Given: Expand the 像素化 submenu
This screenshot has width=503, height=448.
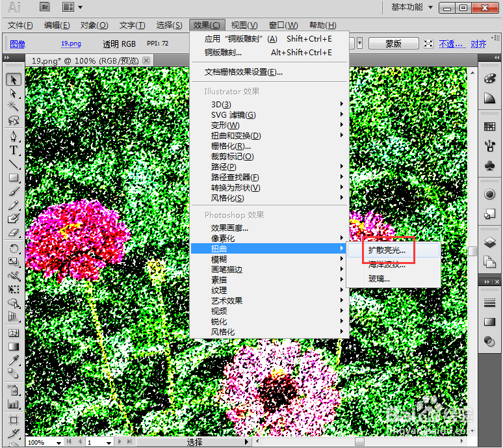Looking at the screenshot, I should coord(270,238).
